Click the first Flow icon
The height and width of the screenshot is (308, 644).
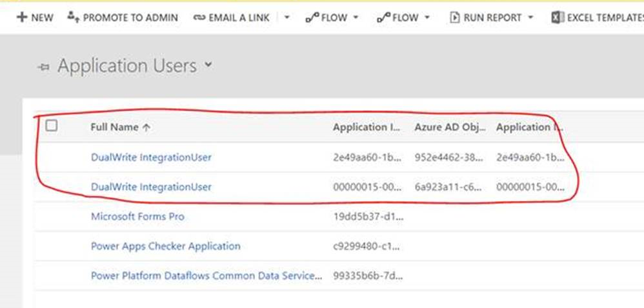(312, 17)
